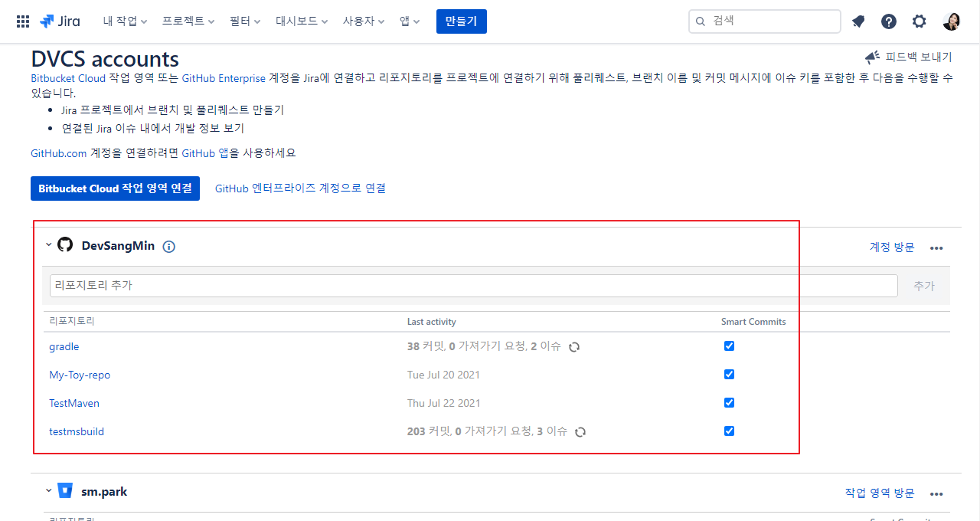Viewport: 980px width, 521px height.
Task: Click GitHub 엔터프라이즈 계정으로 연결 link
Action: click(300, 188)
